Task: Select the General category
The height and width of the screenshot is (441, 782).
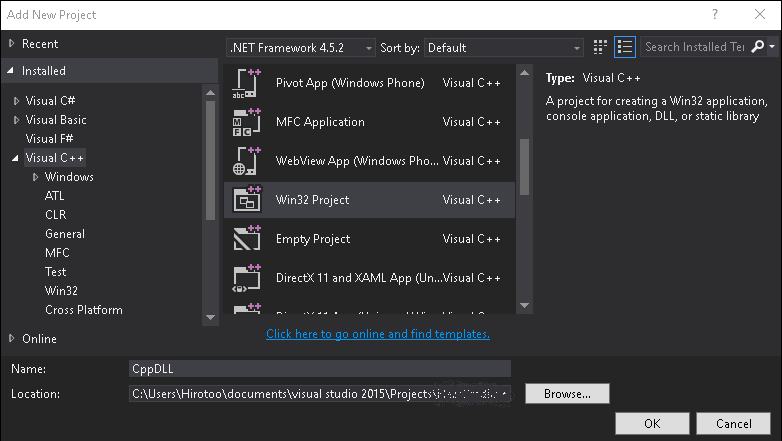Action: [x=65, y=233]
